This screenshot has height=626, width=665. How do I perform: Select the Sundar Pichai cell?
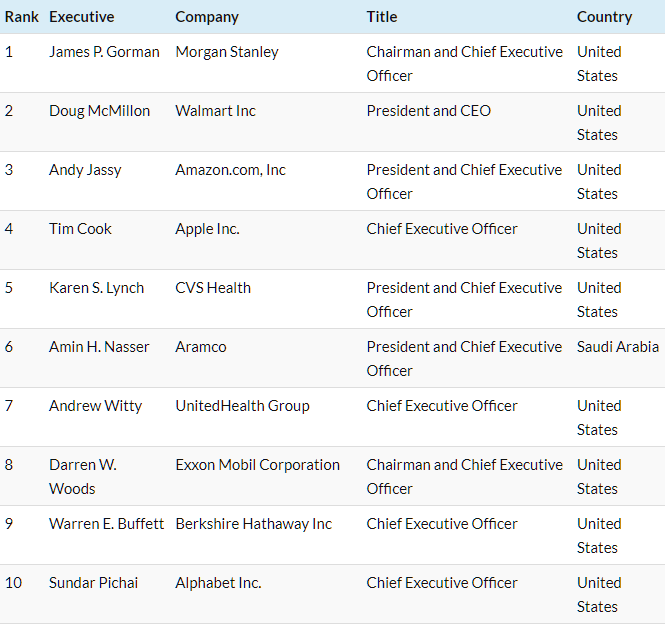[x=93, y=582]
